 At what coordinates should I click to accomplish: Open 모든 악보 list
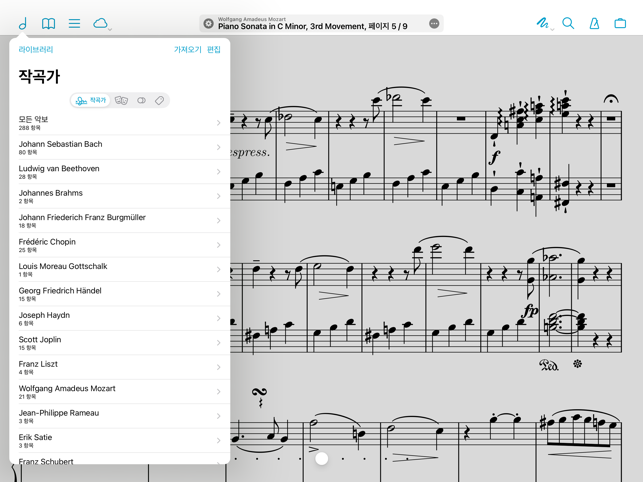119,123
